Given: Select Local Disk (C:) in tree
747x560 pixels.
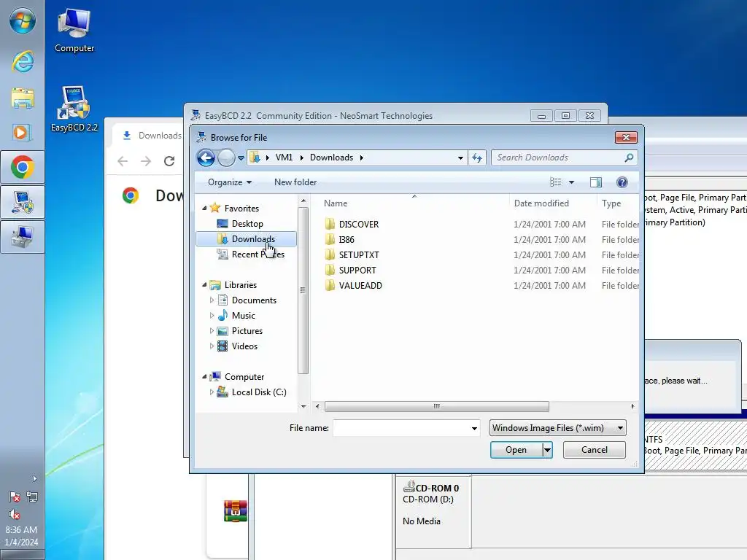Looking at the screenshot, I should click(259, 392).
